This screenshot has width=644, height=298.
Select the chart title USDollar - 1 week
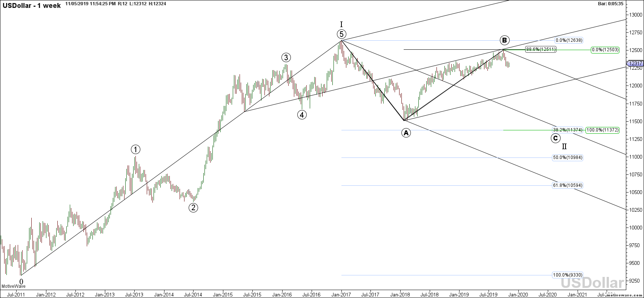pyautogui.click(x=32, y=6)
